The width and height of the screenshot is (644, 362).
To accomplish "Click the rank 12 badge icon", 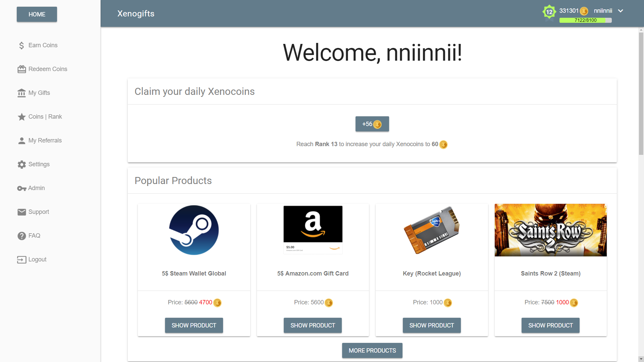I will [x=549, y=12].
